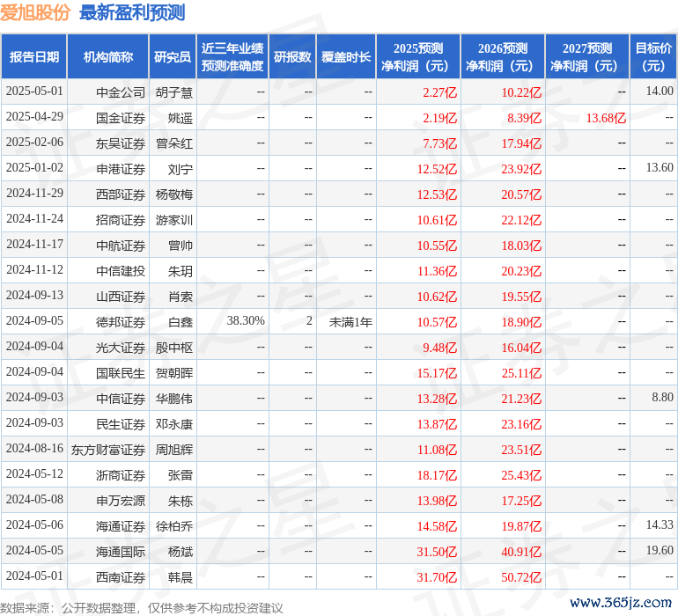Screen dimensions: 678x616
Task: Select the 2026预测净利润 column header
Action: [x=503, y=56]
